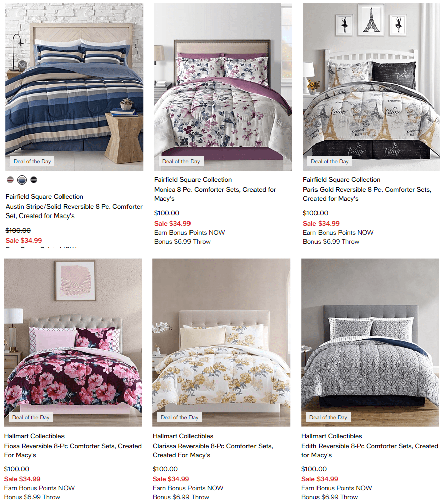Click Sale $34.99 price under Fiosa set
444x504 pixels.
click(x=22, y=479)
